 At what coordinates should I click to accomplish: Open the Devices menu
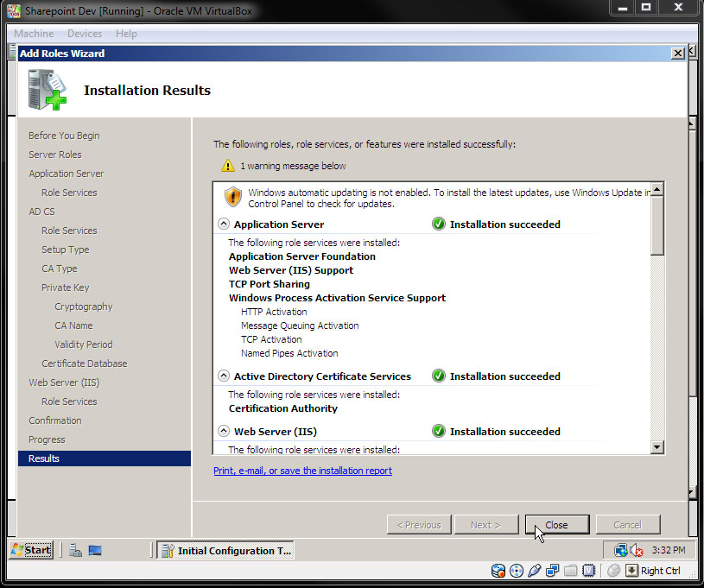click(85, 34)
